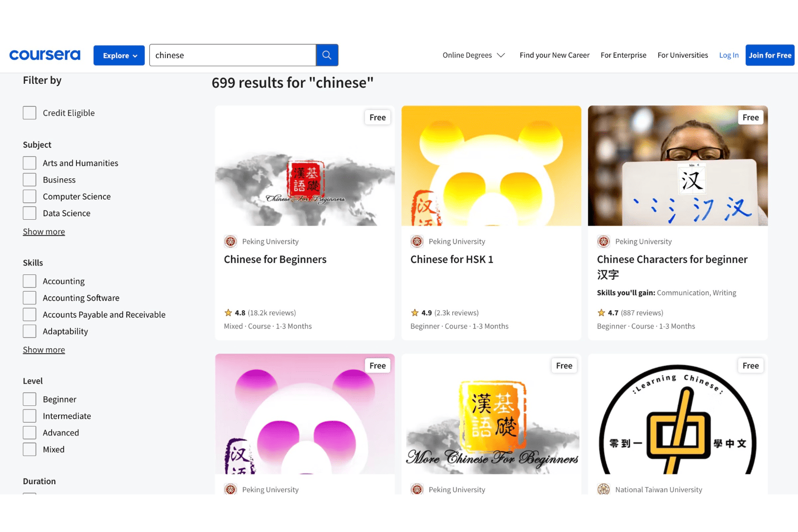
Task: Show more Skills filter options
Action: click(44, 350)
